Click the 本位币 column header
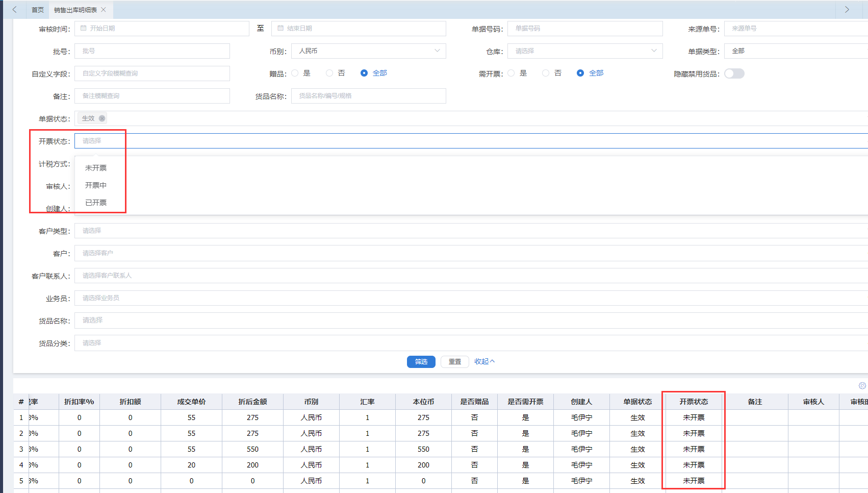The image size is (868, 493). pyautogui.click(x=423, y=402)
